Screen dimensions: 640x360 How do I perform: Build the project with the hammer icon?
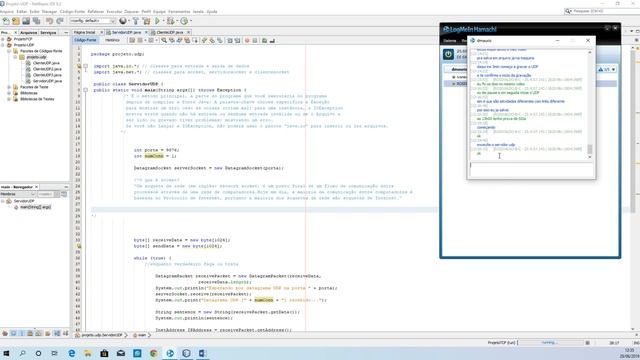point(136,21)
